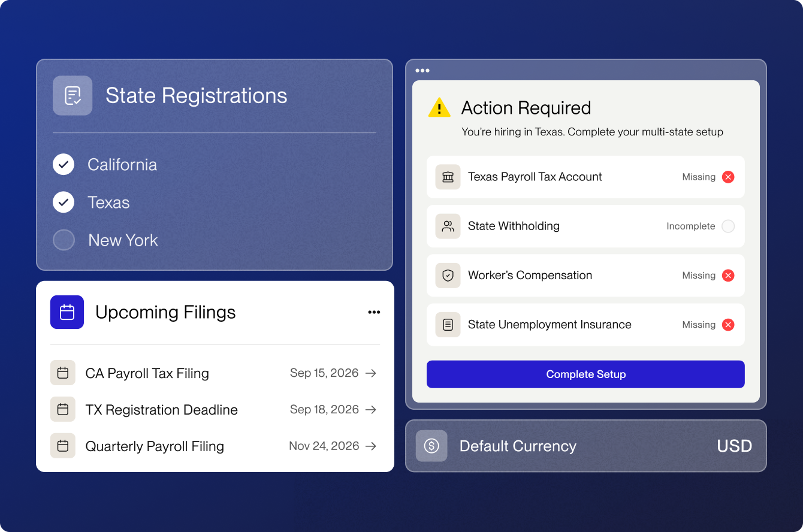Click the California state name
Viewport: 803px width, 532px height.
point(122,164)
